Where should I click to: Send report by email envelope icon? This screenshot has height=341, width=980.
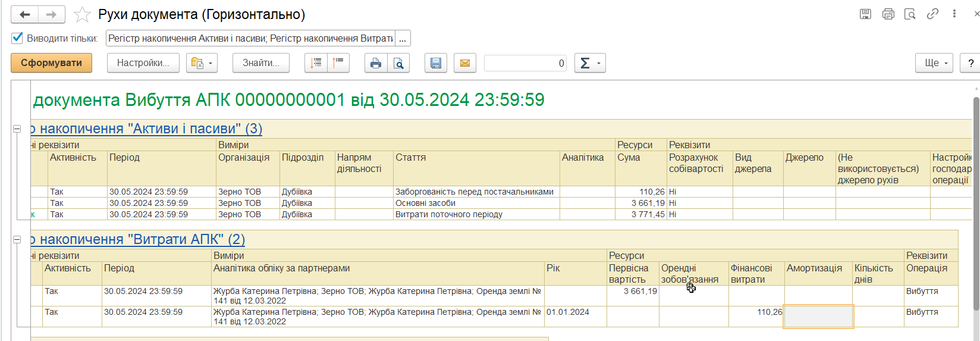coord(465,63)
